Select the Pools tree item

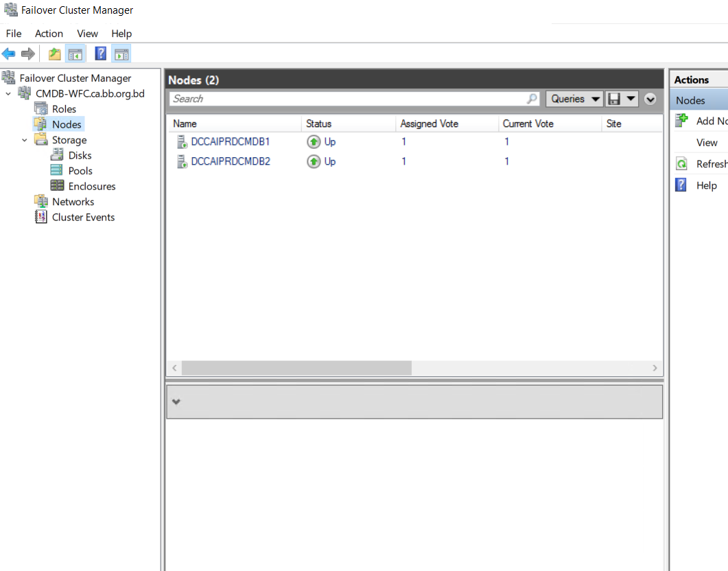pyautogui.click(x=80, y=171)
